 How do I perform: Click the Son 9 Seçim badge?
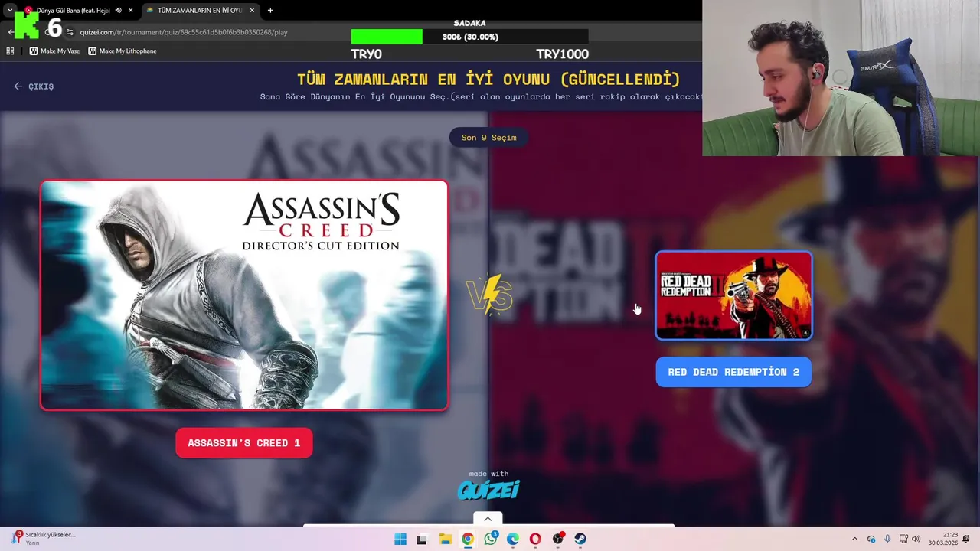point(488,138)
